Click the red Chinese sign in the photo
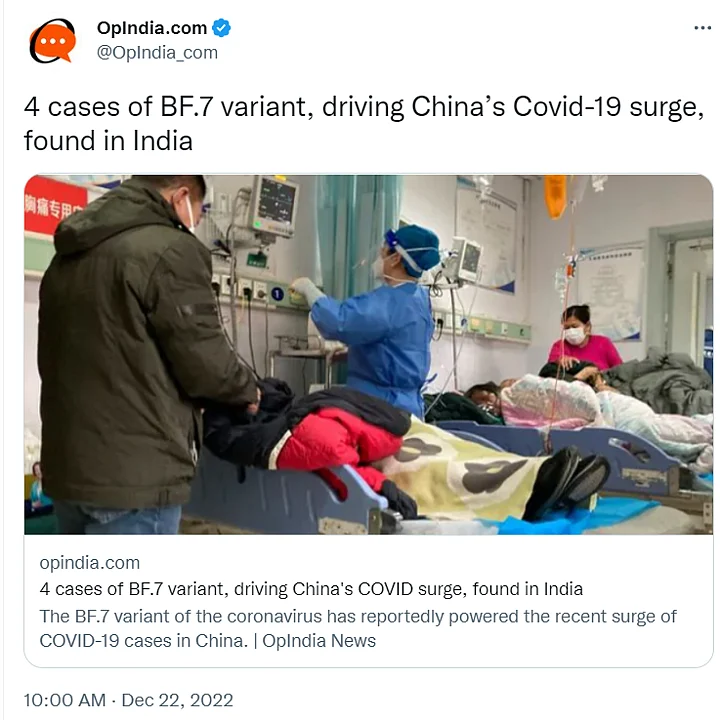This screenshot has height=720, width=720. point(55,205)
